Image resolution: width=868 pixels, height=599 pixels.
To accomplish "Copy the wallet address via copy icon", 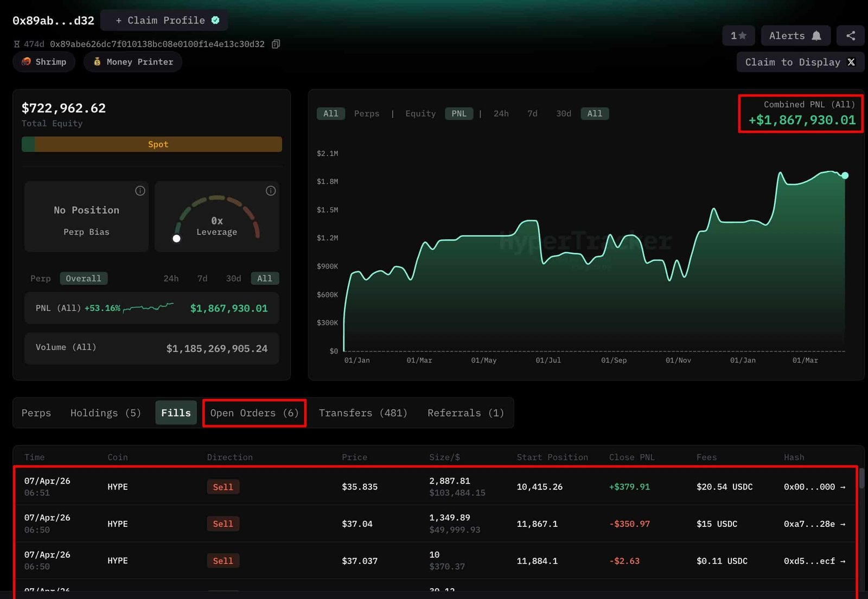I will pyautogui.click(x=276, y=44).
